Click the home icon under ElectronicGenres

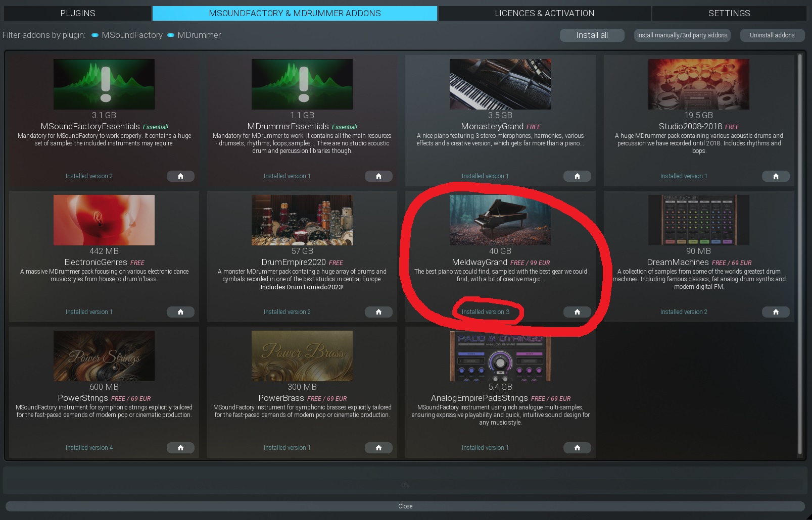click(180, 312)
